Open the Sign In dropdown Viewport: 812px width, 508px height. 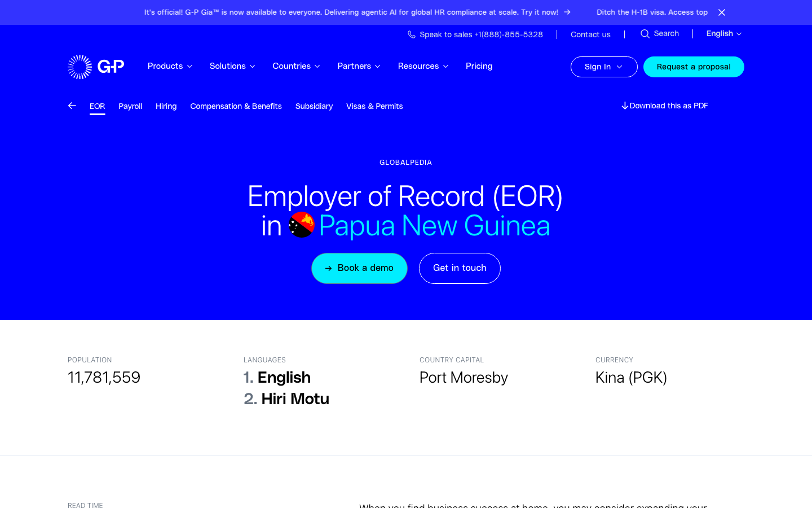604,67
